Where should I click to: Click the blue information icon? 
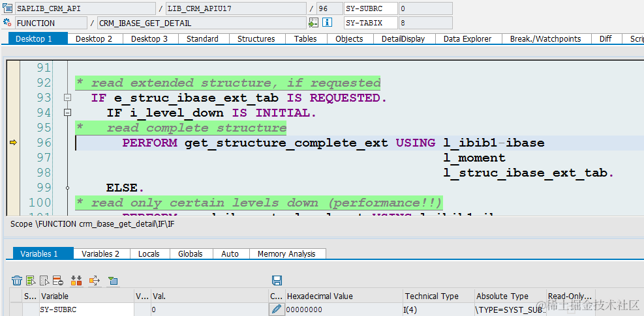point(327,23)
